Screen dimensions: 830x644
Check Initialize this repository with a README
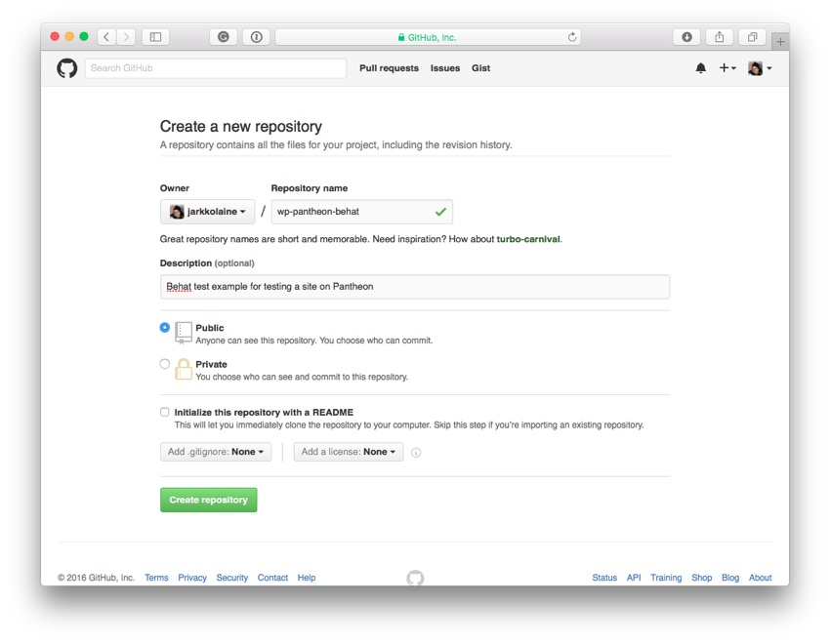(165, 412)
